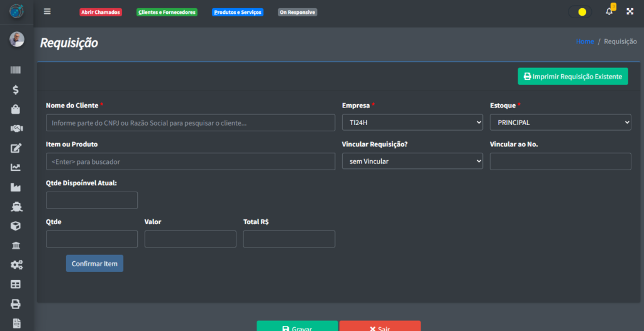Focus the Nome do Cliente search field
Screen dimensions: 644x331
[x=190, y=122]
